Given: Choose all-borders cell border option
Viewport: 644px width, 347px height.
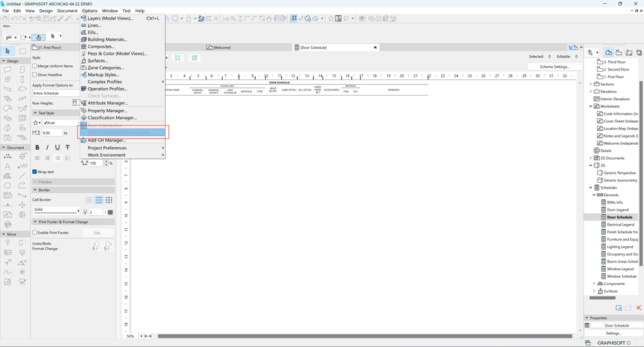Looking at the screenshot, I should [109, 200].
